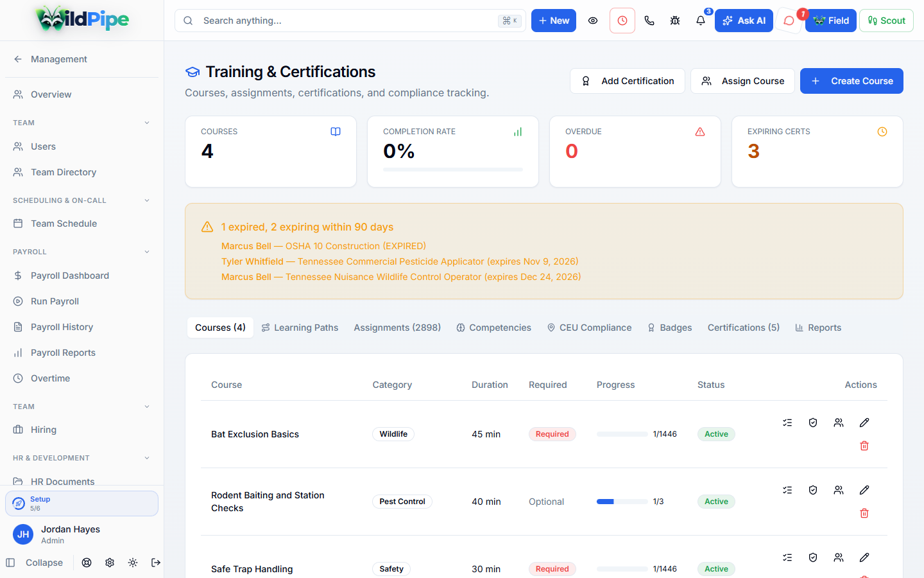Open the bug report icon

[675, 21]
